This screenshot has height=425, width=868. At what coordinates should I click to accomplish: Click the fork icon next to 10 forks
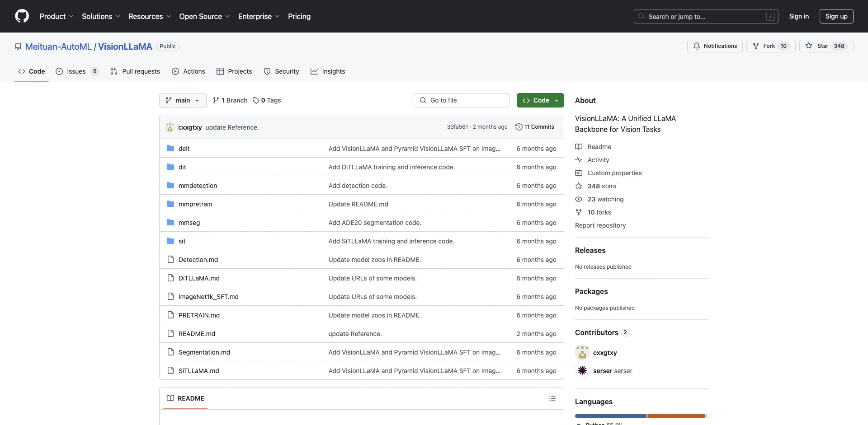579,212
